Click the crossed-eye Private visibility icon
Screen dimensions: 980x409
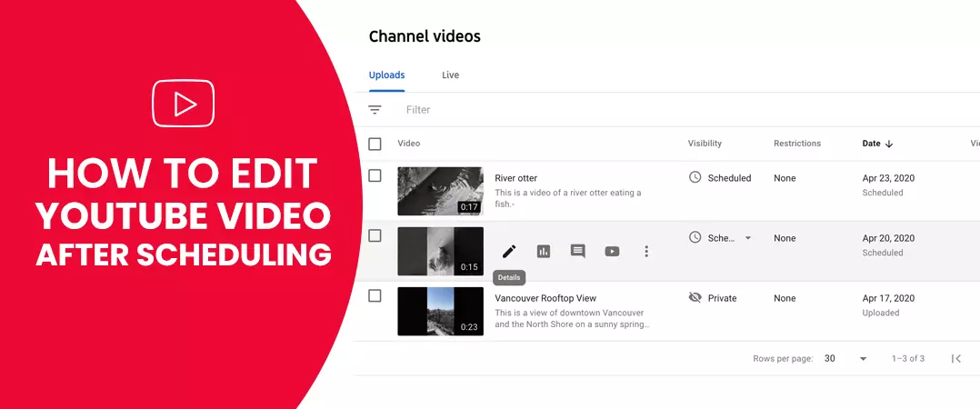coord(695,298)
